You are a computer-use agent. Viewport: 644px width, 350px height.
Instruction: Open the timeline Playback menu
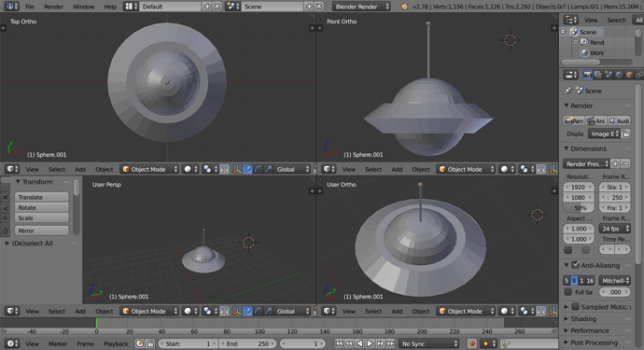[x=116, y=343]
